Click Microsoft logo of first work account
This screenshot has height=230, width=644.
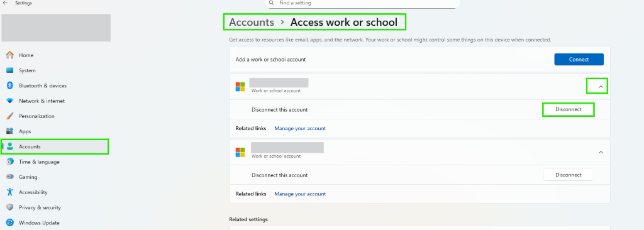tap(240, 87)
